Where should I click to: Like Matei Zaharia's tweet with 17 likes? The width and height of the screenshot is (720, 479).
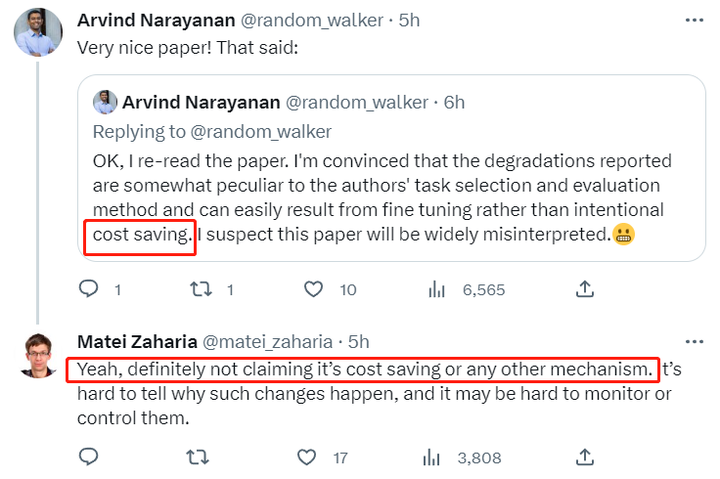[307, 457]
